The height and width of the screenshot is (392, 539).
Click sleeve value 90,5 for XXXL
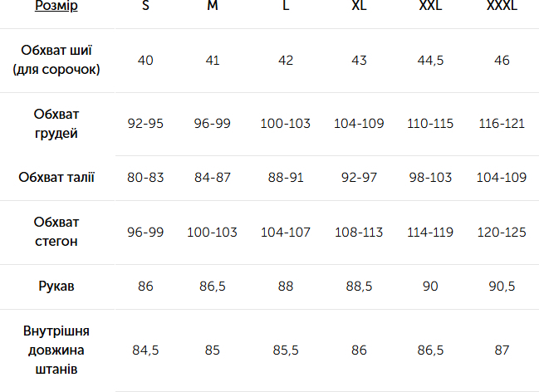pos(502,287)
